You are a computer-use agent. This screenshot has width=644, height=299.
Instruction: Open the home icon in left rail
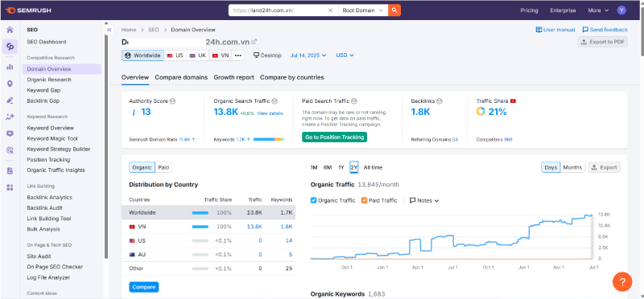pyautogui.click(x=10, y=30)
